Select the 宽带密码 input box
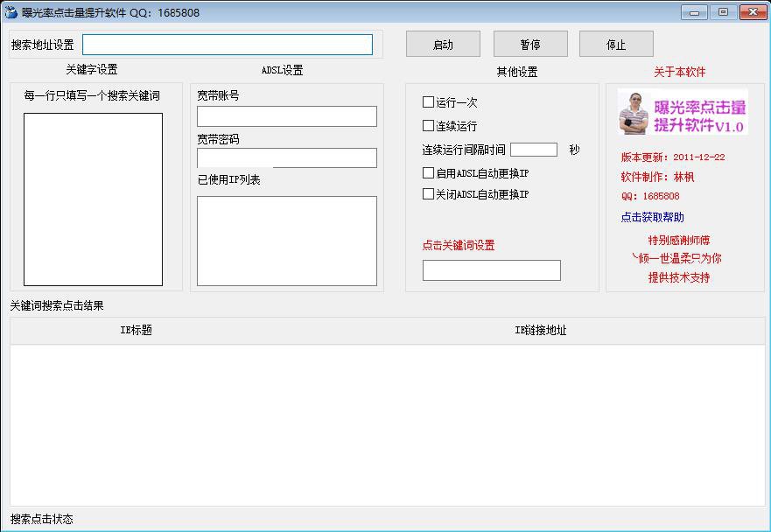The height and width of the screenshot is (532, 771). pyautogui.click(x=287, y=158)
